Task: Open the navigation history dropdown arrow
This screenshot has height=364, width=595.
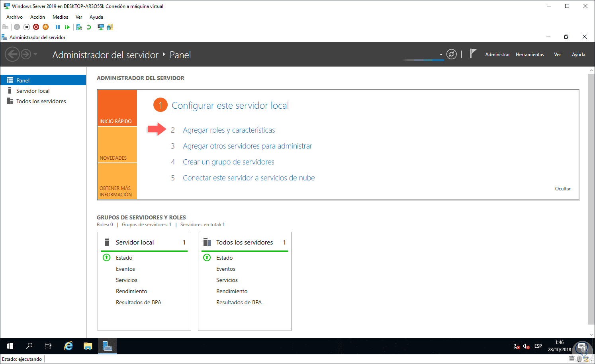Action: (x=35, y=54)
